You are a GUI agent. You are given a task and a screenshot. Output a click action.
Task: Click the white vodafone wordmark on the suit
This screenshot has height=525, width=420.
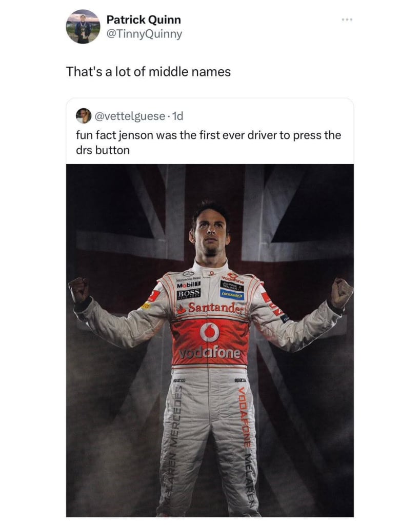pos(210,353)
